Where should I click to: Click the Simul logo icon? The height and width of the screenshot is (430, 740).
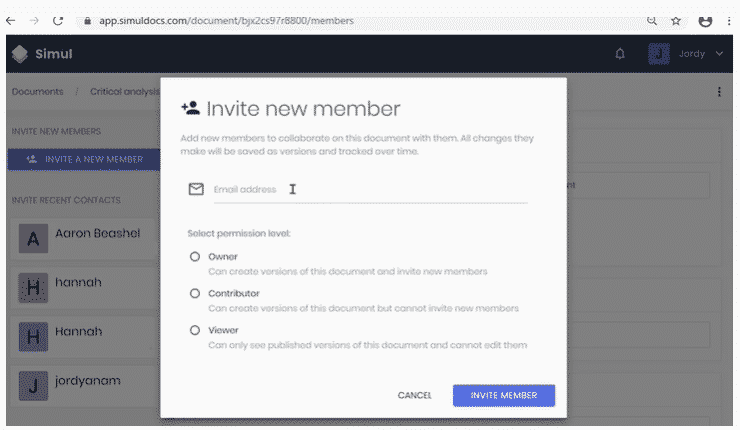click(x=20, y=54)
